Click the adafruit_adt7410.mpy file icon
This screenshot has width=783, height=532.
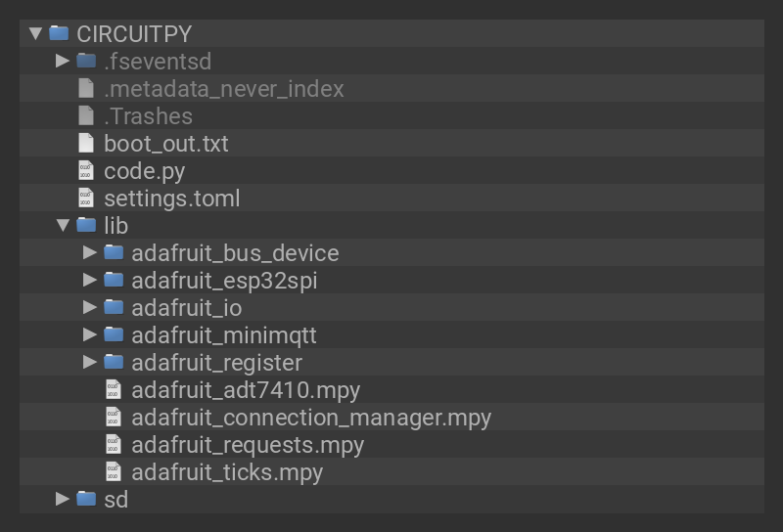point(114,389)
